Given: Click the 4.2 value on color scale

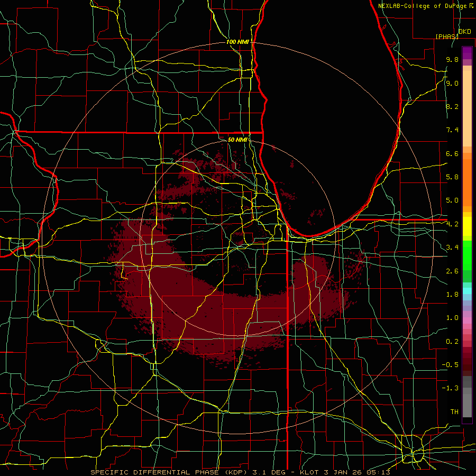Looking at the screenshot, I should [452, 224].
